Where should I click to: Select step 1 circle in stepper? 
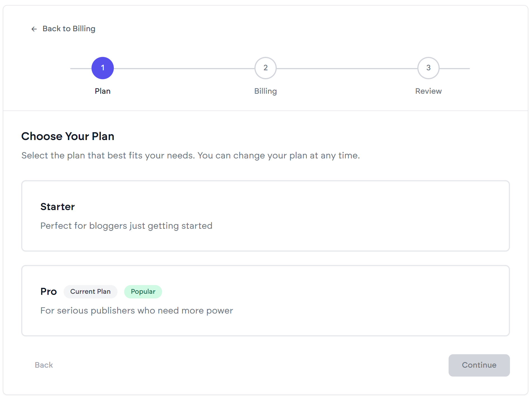(x=103, y=68)
